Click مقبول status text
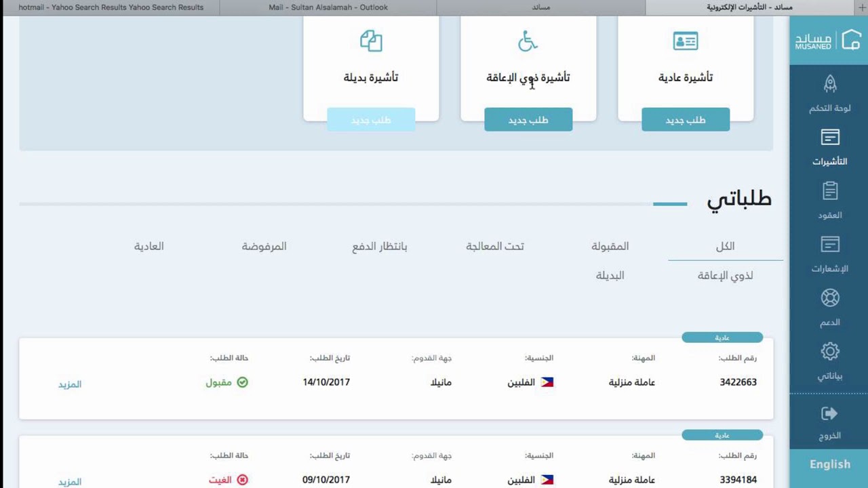 coord(219,382)
